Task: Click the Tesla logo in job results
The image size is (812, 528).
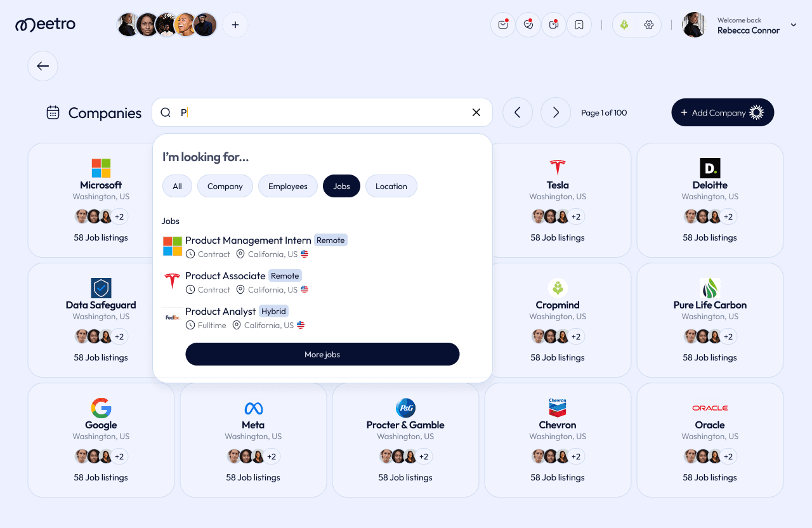Action: pyautogui.click(x=173, y=282)
